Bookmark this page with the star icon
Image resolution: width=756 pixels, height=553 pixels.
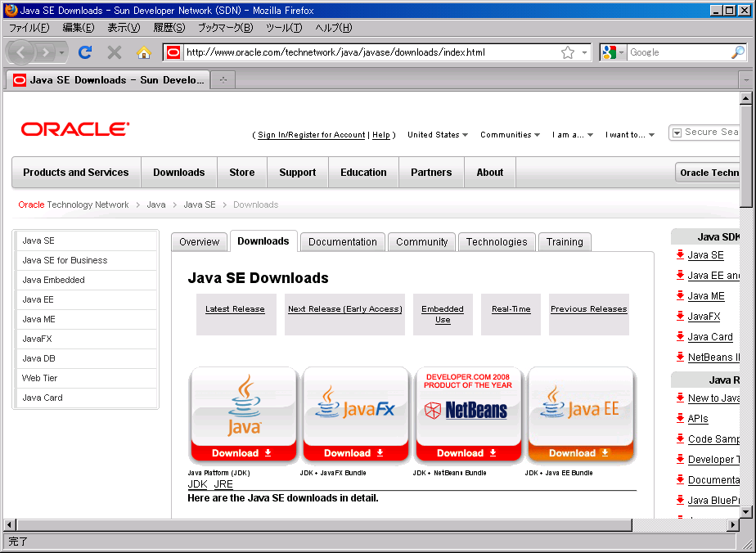(568, 52)
